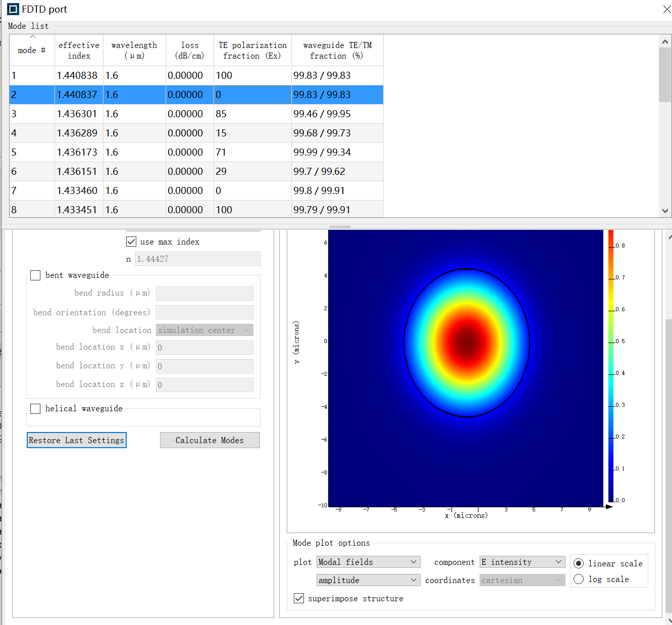The height and width of the screenshot is (625, 672).
Task: Toggle superimpose structure checkbox
Action: (x=299, y=598)
